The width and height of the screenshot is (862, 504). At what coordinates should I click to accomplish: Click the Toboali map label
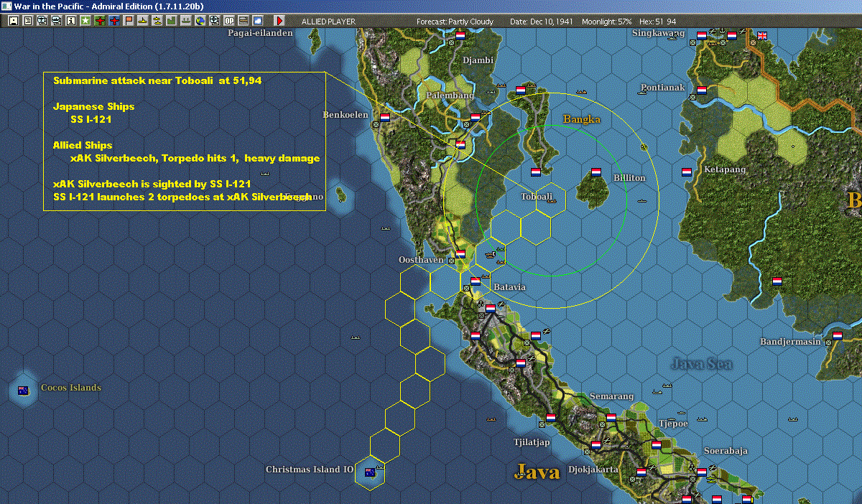click(x=537, y=196)
